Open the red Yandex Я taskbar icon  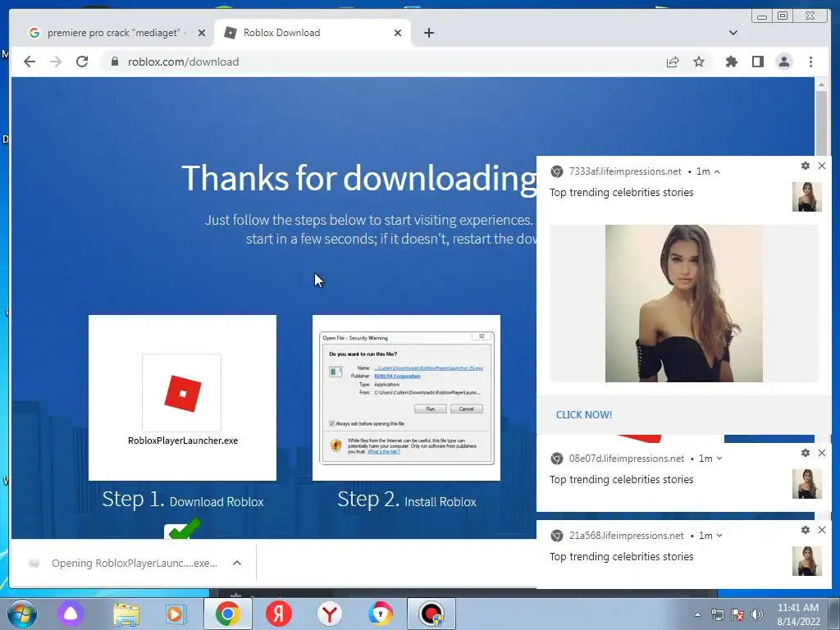point(279,614)
